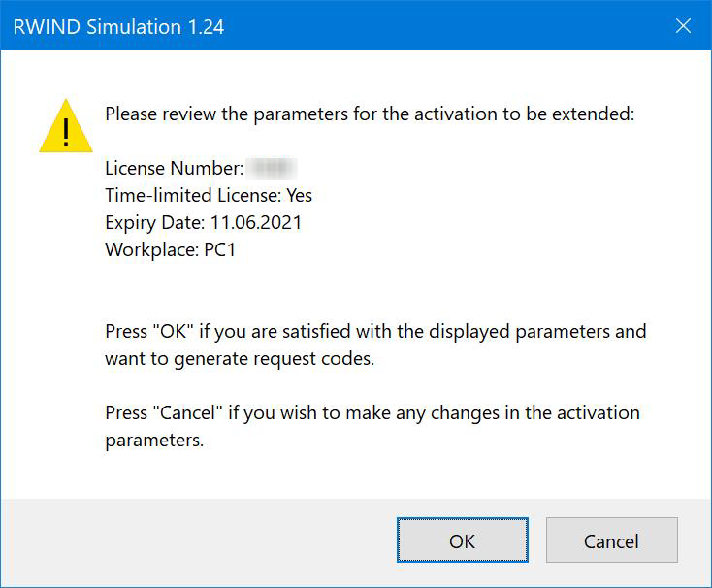Click the RWIND Simulation 1.24 title text
The width and height of the screenshot is (712, 588).
(x=118, y=27)
